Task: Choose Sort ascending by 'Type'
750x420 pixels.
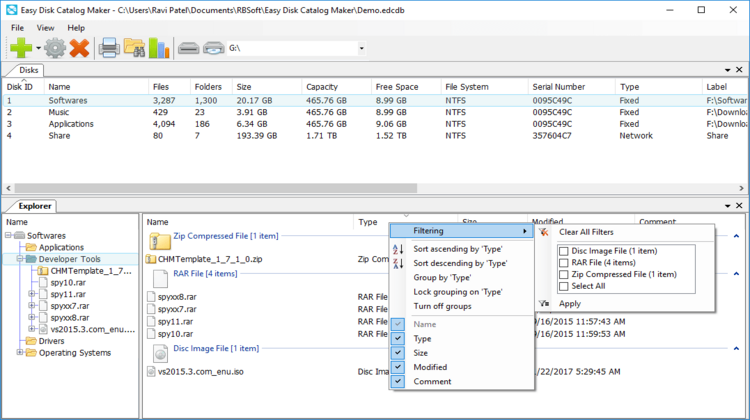Action: tap(457, 248)
